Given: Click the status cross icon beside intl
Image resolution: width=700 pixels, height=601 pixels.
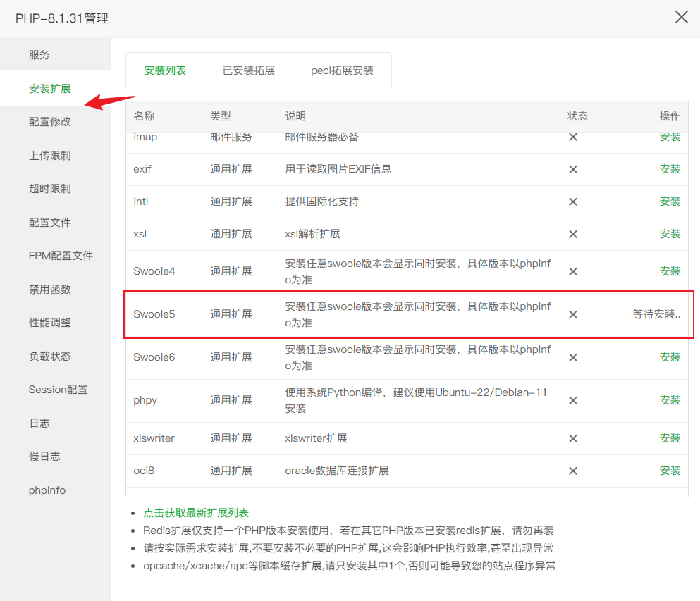Looking at the screenshot, I should click(573, 202).
